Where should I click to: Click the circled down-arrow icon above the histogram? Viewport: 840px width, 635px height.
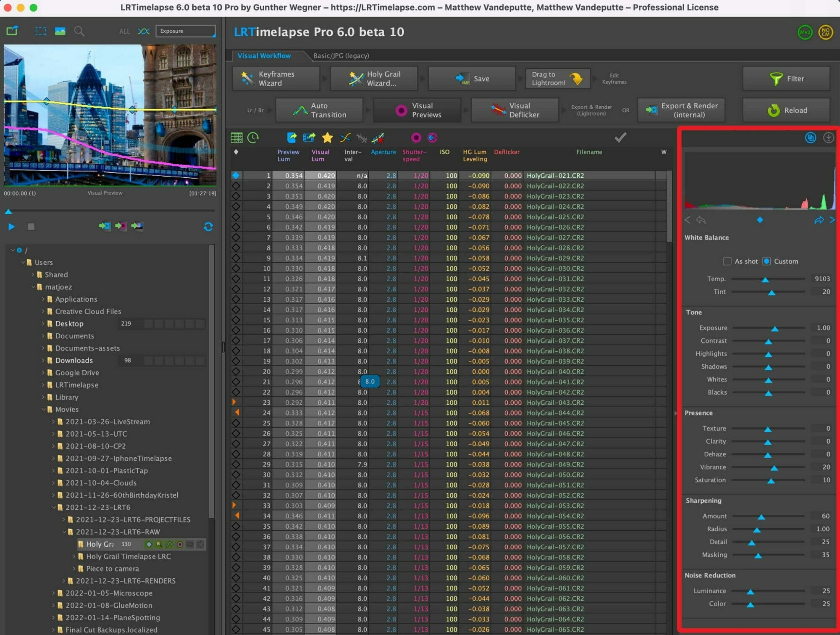coord(828,137)
